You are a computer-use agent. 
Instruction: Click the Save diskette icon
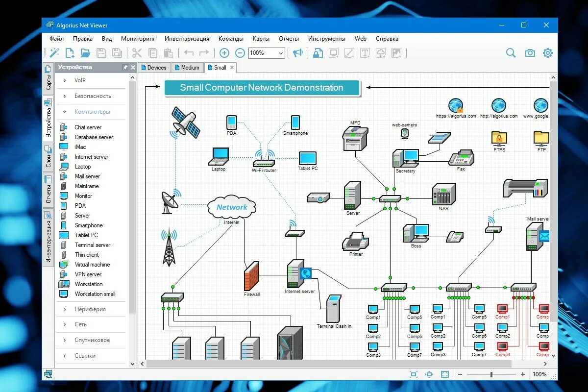click(x=101, y=53)
